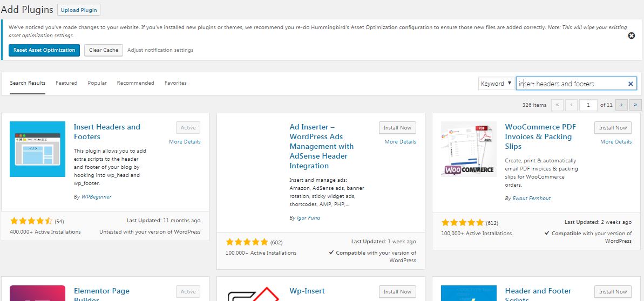Image resolution: width=644 pixels, height=301 pixels.
Task: Open the Header and Footer Scripts title link
Action: click(538, 294)
